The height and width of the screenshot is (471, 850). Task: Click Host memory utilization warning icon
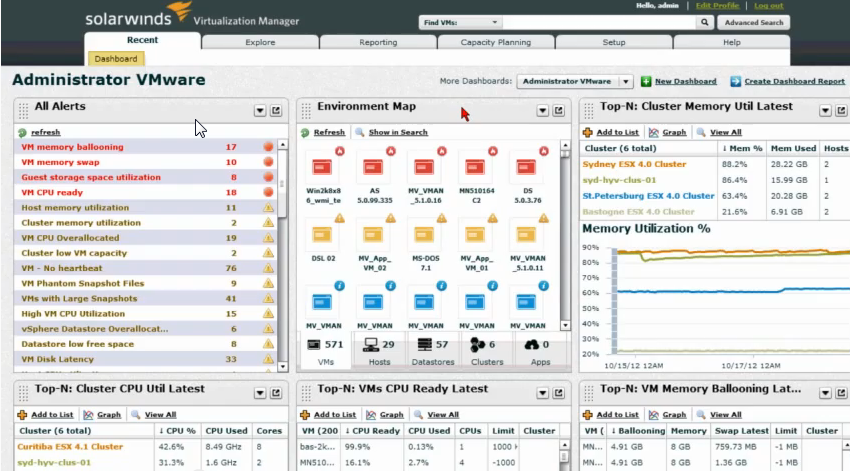point(268,208)
